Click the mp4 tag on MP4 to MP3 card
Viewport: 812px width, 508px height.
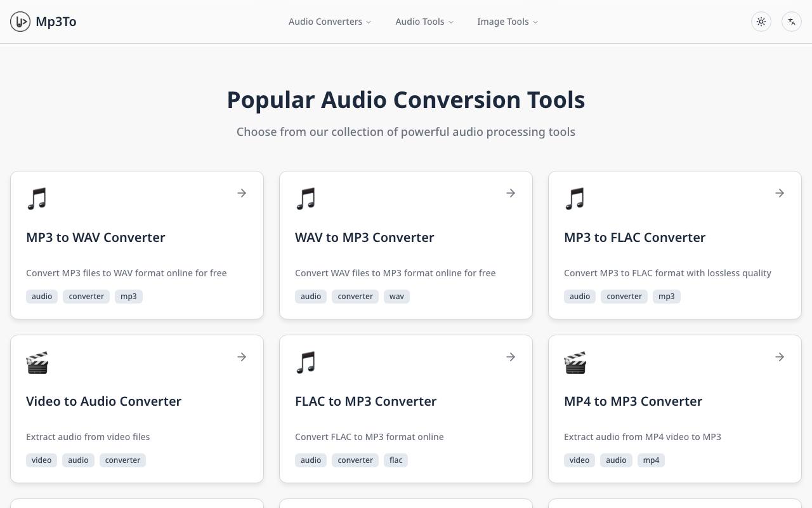[651, 460]
